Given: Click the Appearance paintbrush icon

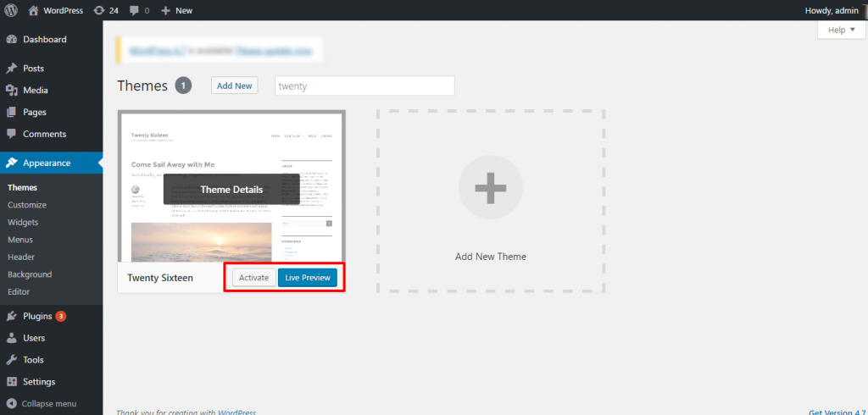Looking at the screenshot, I should (x=11, y=163).
